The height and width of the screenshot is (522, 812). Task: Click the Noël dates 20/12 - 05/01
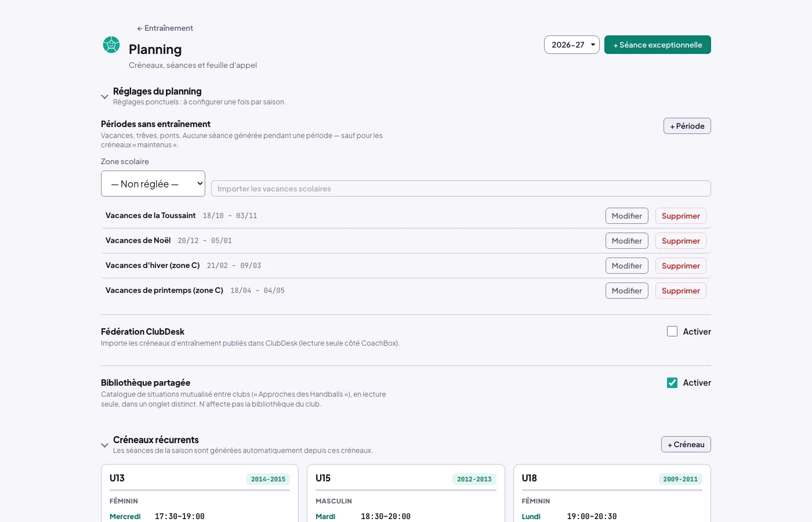(205, 241)
